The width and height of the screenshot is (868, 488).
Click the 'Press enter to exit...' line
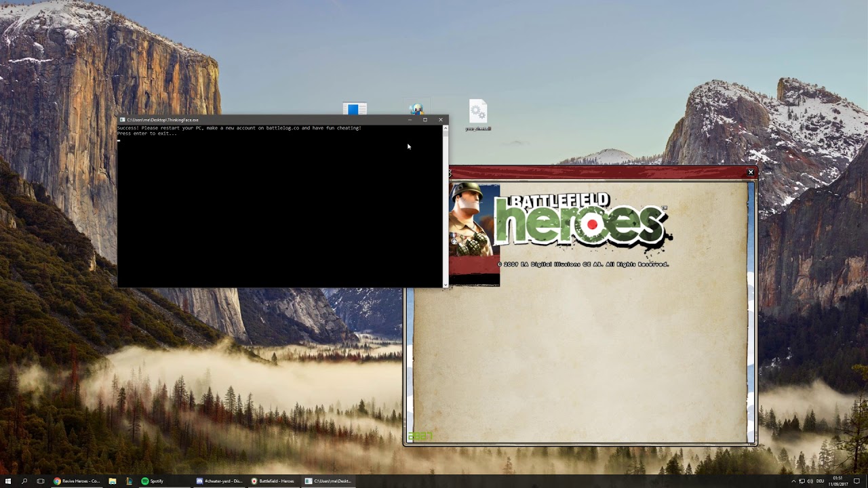pyautogui.click(x=147, y=134)
